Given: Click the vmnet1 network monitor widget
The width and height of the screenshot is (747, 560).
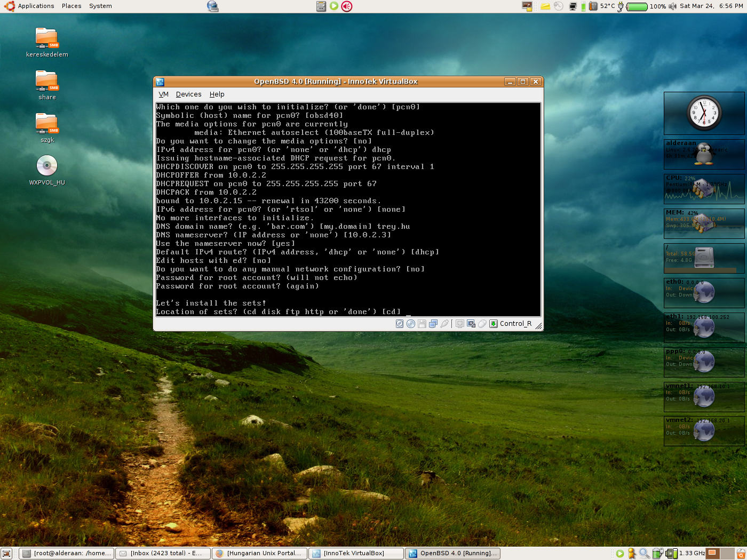Looking at the screenshot, I should 704,397.
